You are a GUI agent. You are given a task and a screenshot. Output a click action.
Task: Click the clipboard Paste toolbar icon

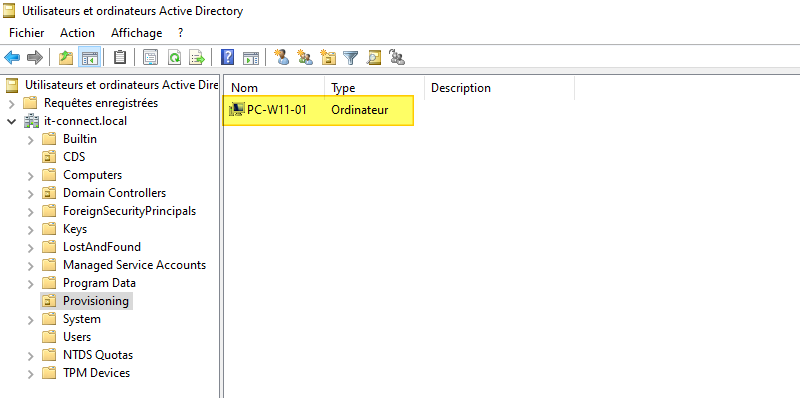click(119, 57)
